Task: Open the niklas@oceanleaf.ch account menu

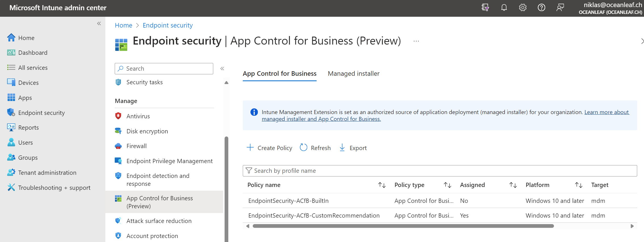Action: [610, 8]
